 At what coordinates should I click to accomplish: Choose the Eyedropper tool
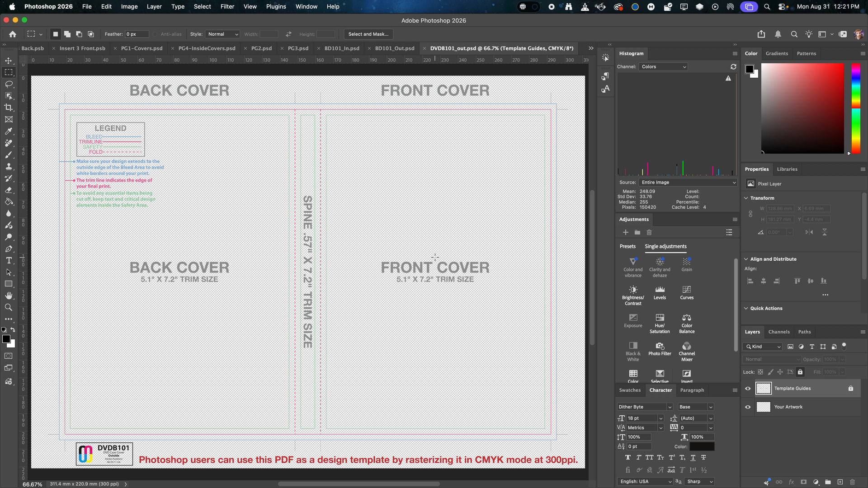(9, 131)
